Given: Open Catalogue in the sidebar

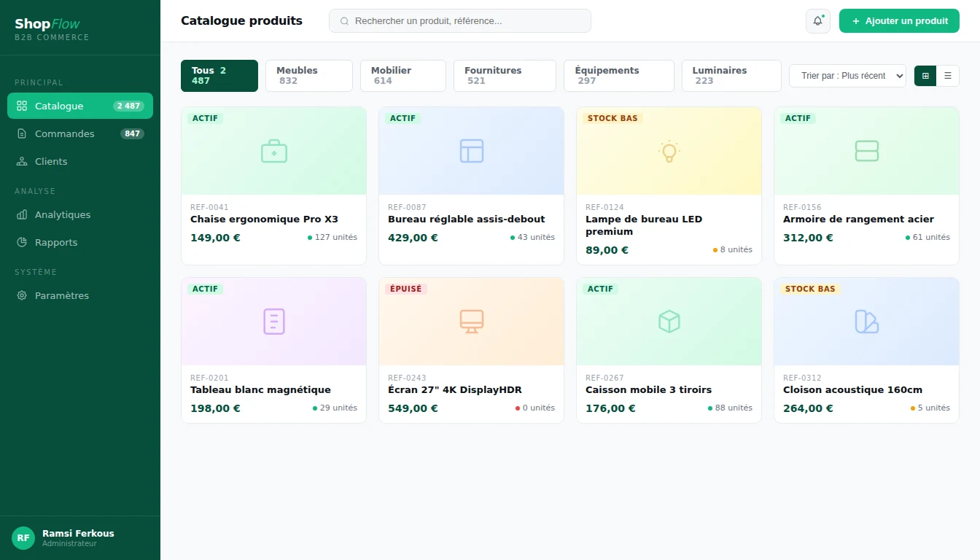Looking at the screenshot, I should [x=80, y=106].
